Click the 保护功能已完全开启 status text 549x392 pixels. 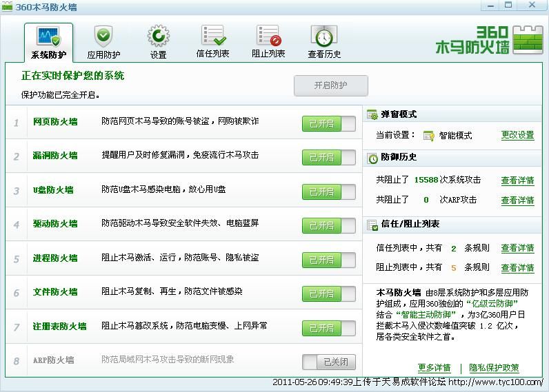pos(60,95)
